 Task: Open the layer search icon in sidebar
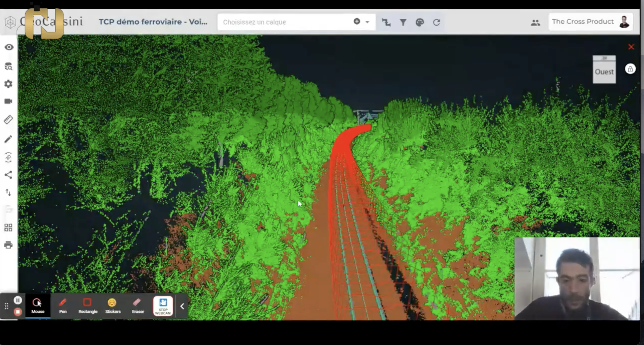point(8,66)
